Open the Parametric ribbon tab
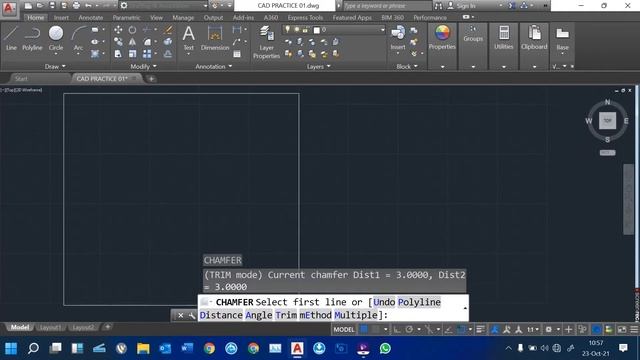 tap(127, 18)
